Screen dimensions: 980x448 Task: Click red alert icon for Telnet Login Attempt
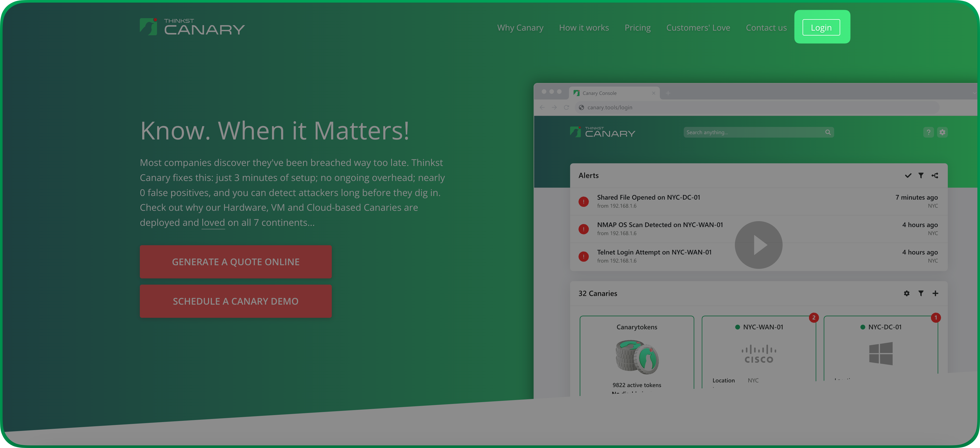pos(583,256)
